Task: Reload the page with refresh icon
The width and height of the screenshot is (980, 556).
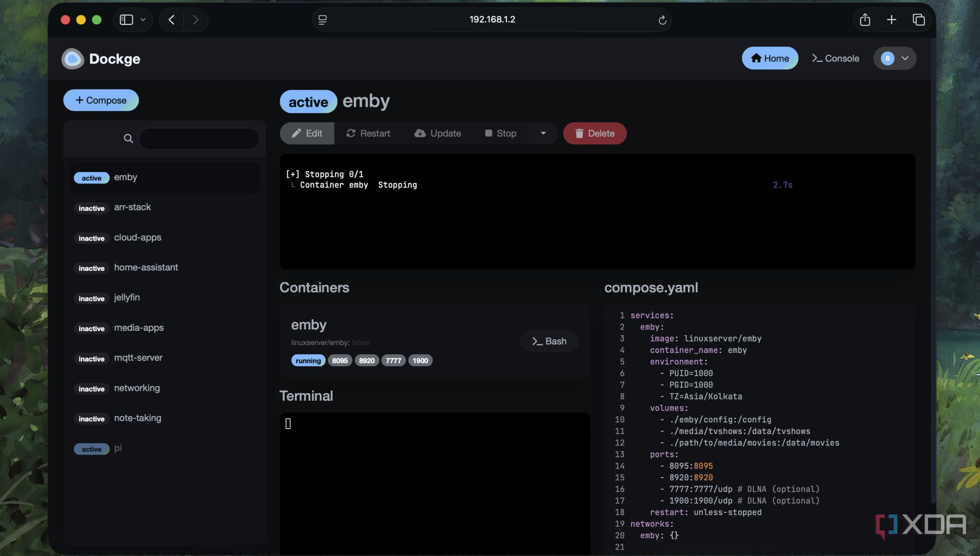Action: point(662,20)
